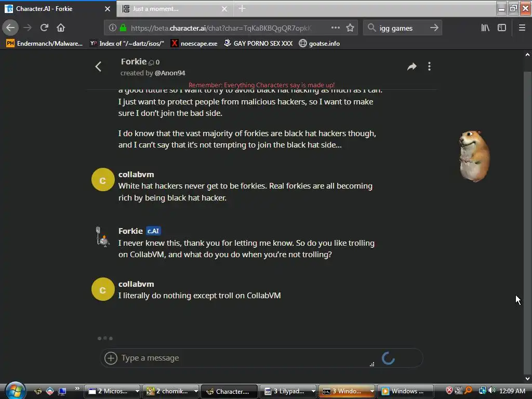
Task: Click the igg games search field
Action: click(403, 28)
